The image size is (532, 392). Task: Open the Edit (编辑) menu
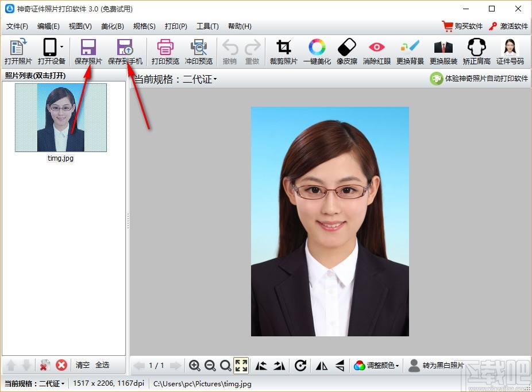tap(48, 26)
